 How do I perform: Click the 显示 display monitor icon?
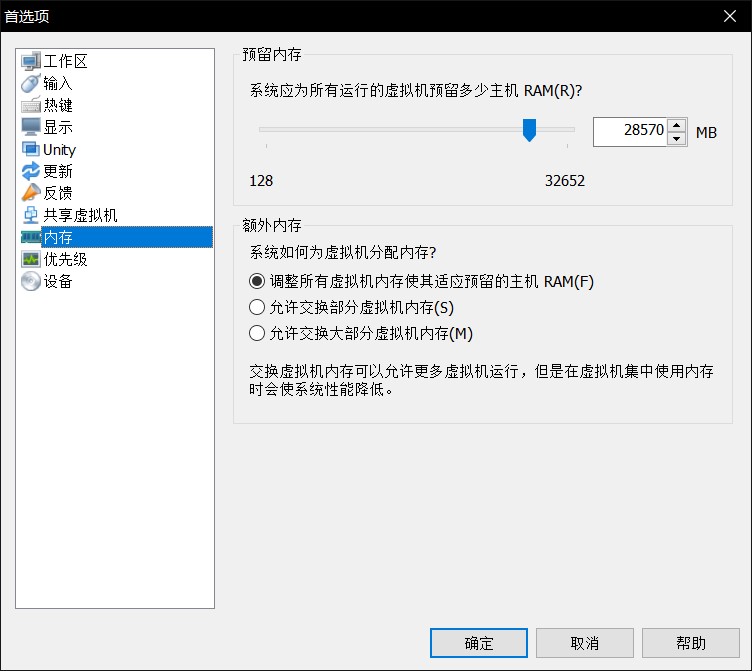pyautogui.click(x=31, y=127)
